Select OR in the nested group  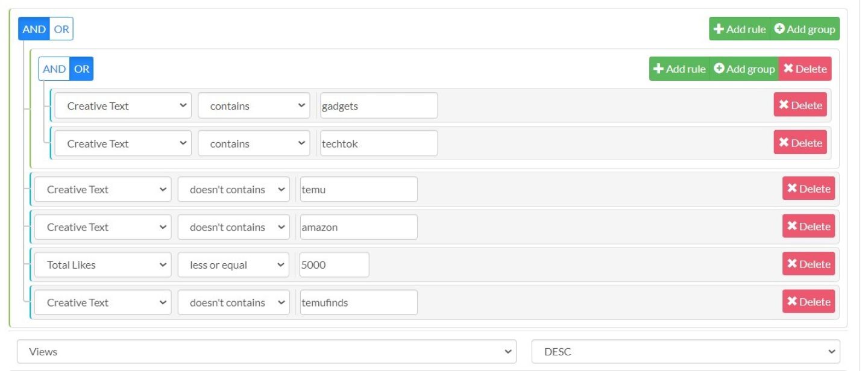(x=82, y=69)
